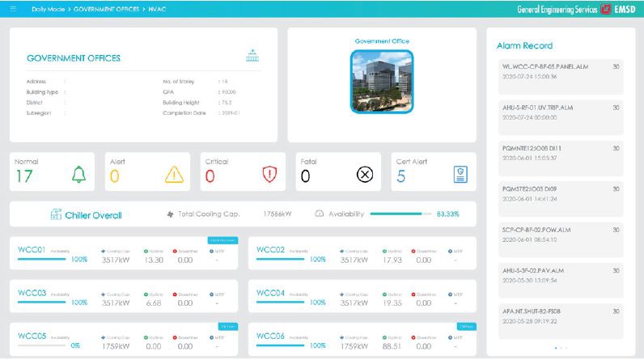Click the WCC01 availability bar
This screenshot has height=360, width=644.
(x=41, y=259)
